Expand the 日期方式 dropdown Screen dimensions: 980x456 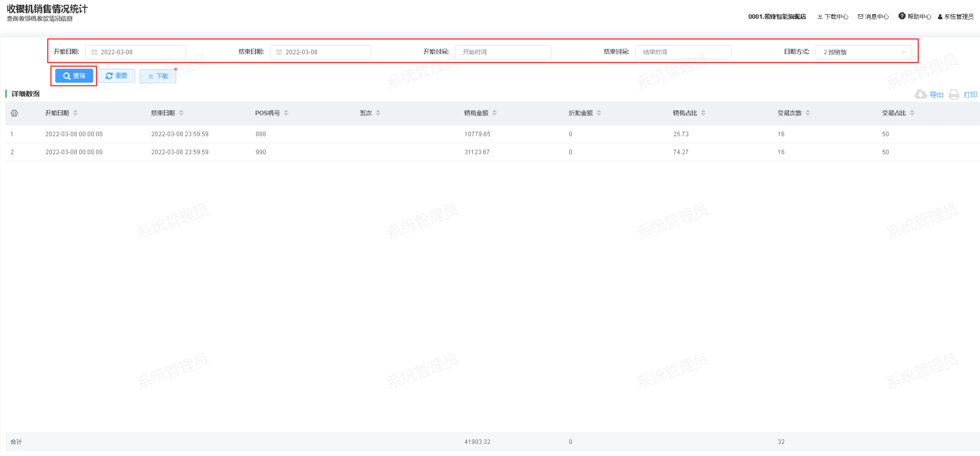coord(863,52)
